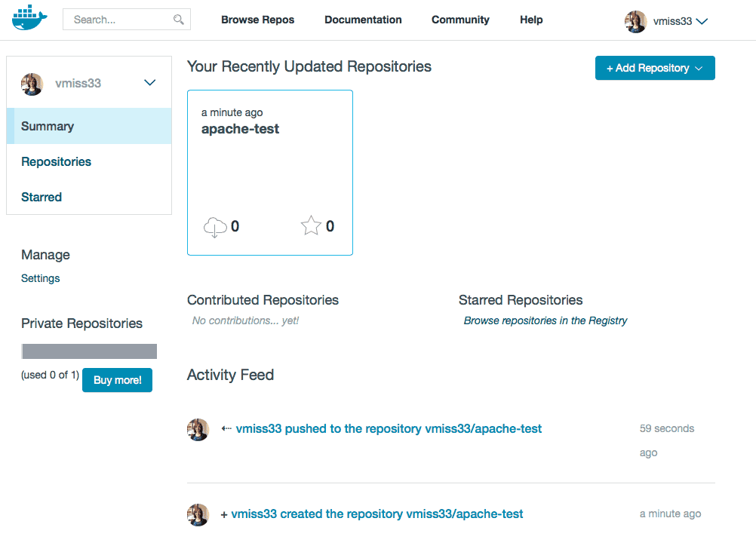Screen dimensions: 756x558
Task: Click the pull count cloud icon on apache-test
Action: click(214, 226)
